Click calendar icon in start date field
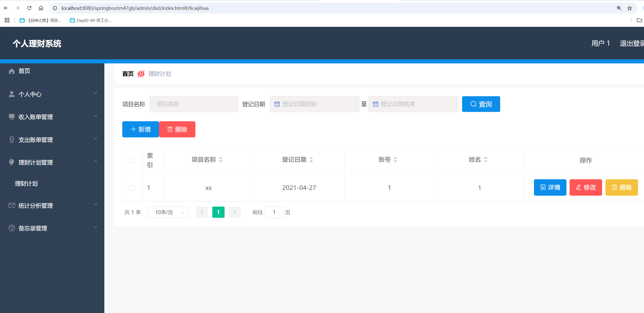The height and width of the screenshot is (313, 644). coord(277,104)
